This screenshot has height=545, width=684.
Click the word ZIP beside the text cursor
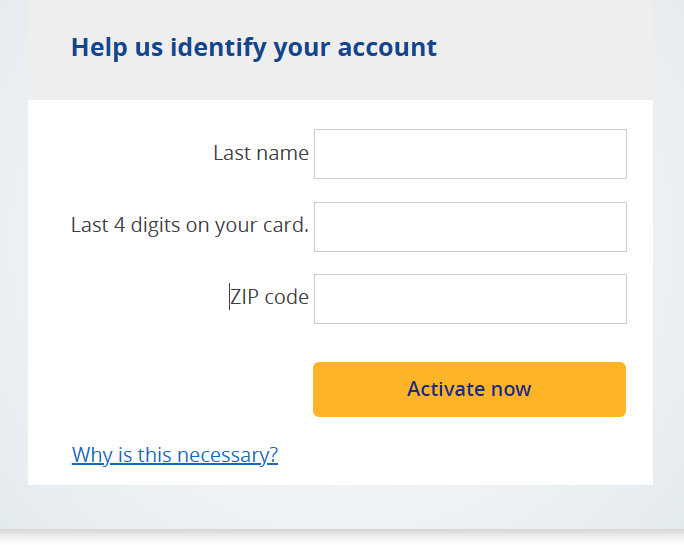(244, 297)
